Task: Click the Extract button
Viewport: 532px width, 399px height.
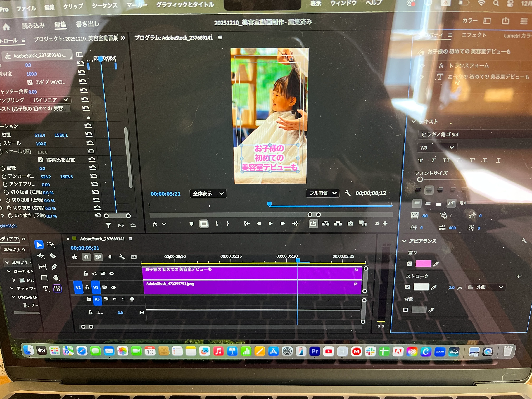Action: pos(338,223)
